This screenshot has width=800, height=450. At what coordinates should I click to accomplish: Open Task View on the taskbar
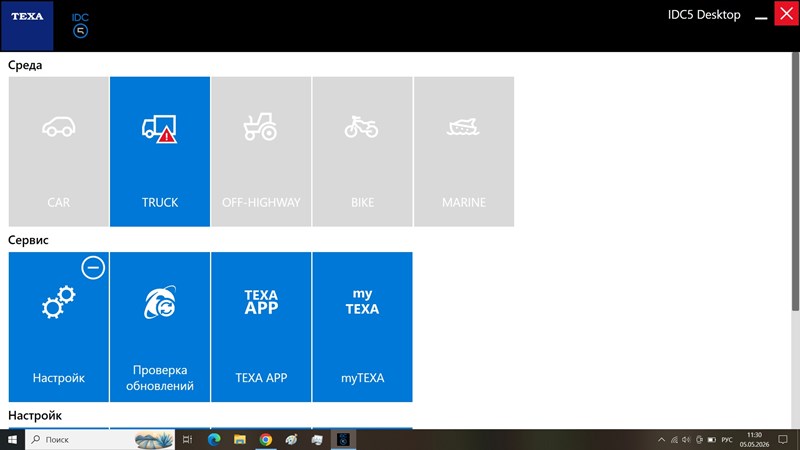click(x=187, y=439)
